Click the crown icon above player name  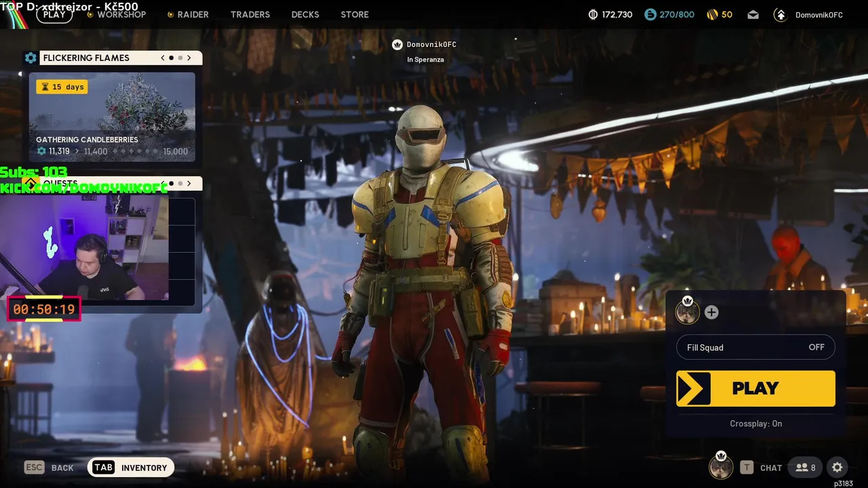(397, 45)
